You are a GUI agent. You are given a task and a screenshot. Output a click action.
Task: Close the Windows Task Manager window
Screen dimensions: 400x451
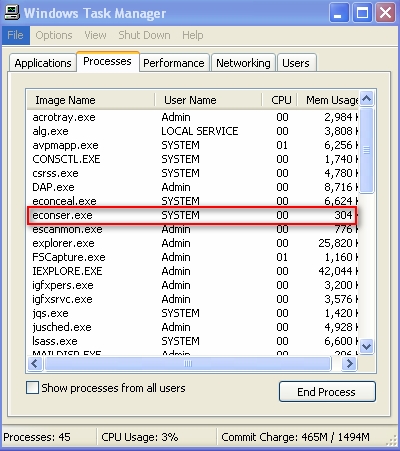[x=386, y=13]
